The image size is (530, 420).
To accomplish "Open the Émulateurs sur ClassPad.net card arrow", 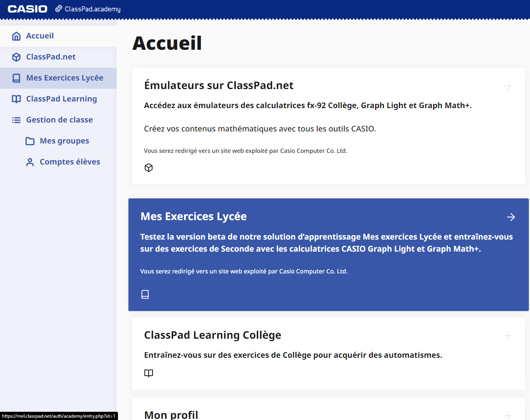I will click(x=507, y=86).
